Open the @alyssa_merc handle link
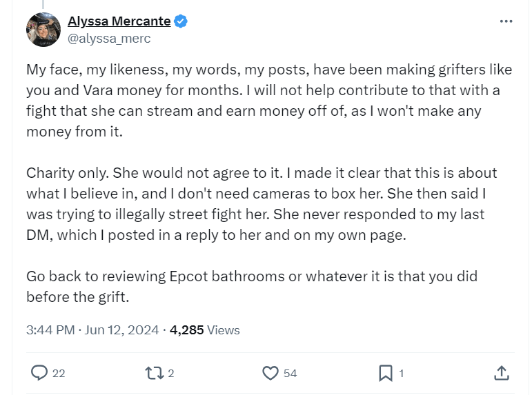Viewport: 532px width, 395px height. [109, 39]
